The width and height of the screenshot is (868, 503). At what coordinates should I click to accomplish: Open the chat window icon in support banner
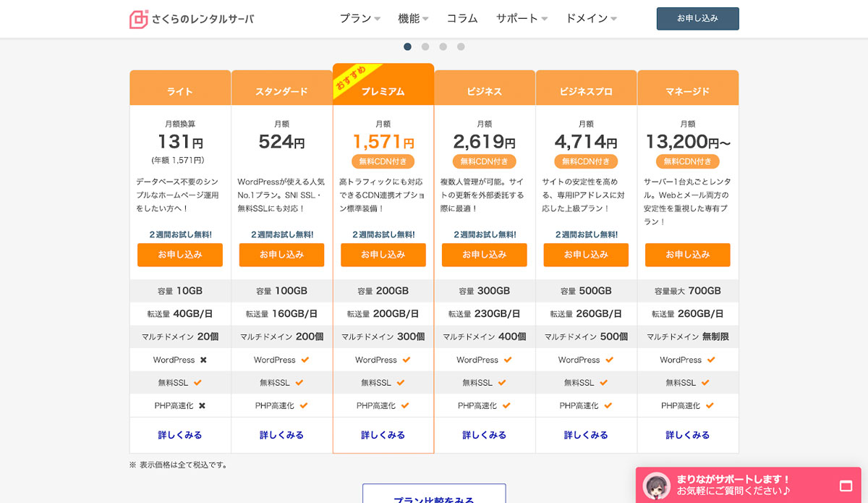click(846, 486)
